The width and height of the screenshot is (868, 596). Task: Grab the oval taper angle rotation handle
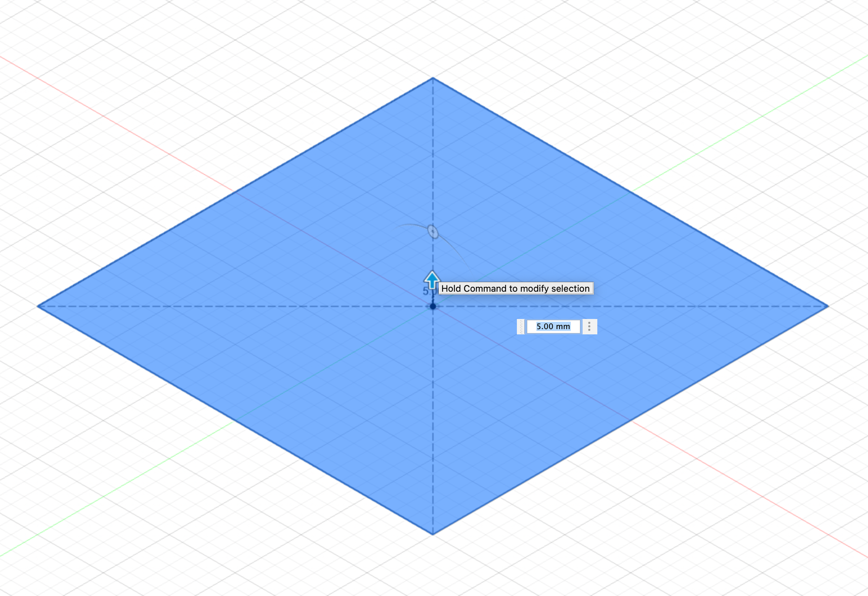pos(433,231)
